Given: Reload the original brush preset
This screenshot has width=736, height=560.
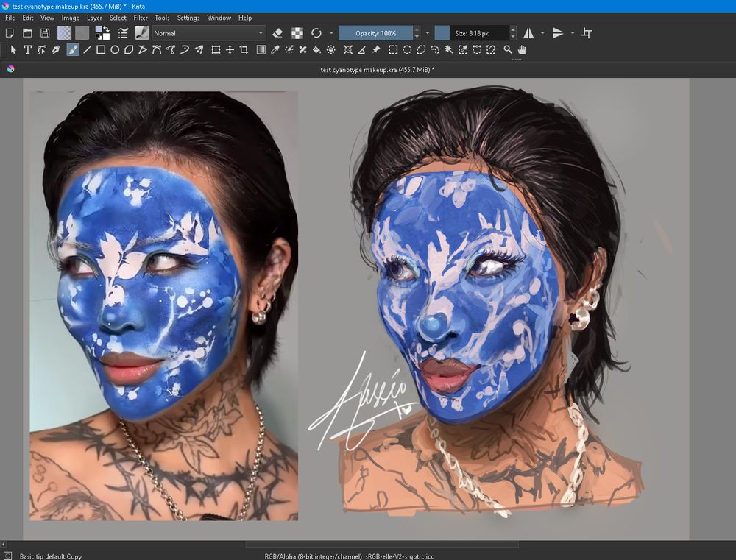Looking at the screenshot, I should [x=316, y=33].
